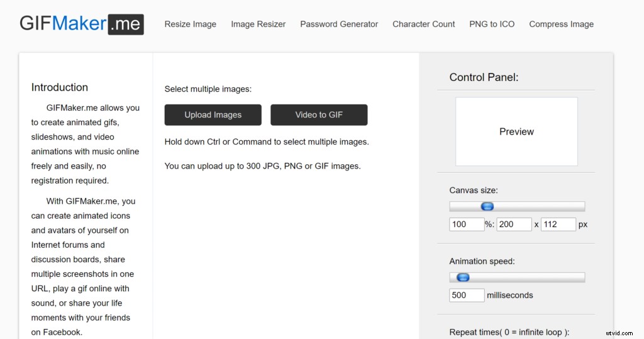Click the Canvas size slider handle
The height and width of the screenshot is (339, 644).
point(487,206)
